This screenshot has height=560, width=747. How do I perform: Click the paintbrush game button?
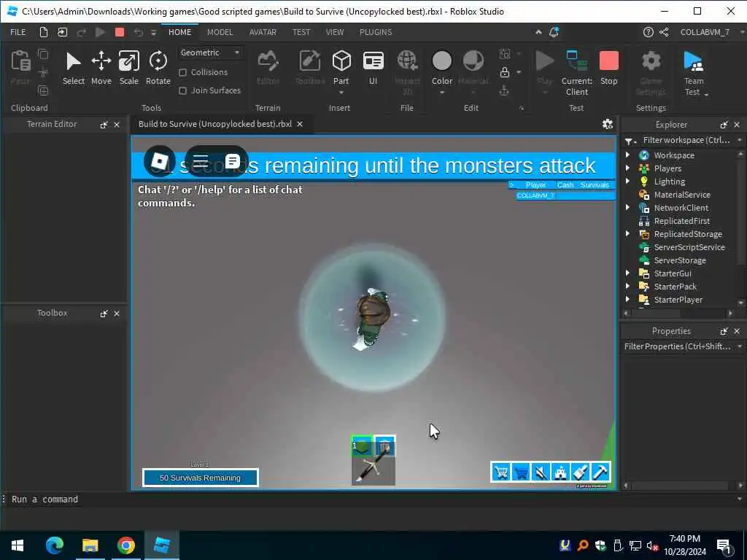(581, 472)
